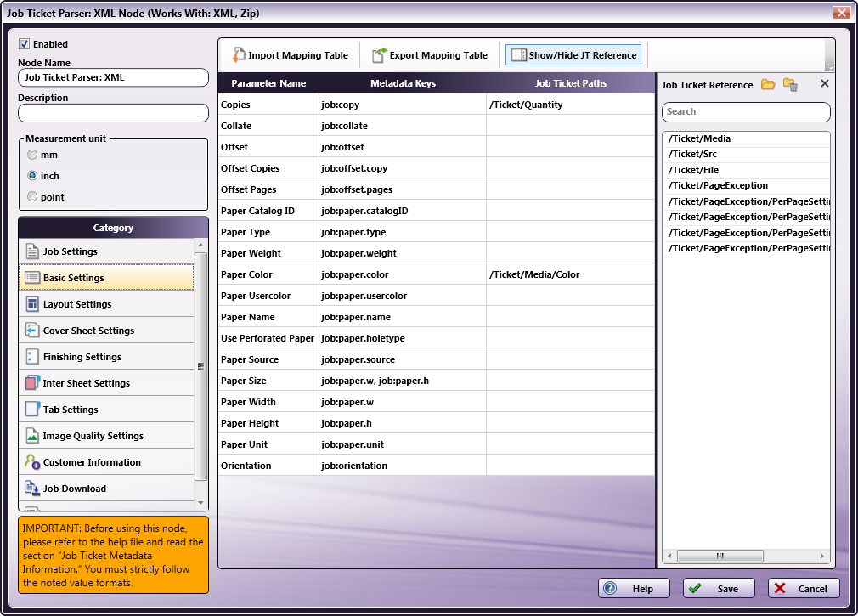This screenshot has width=858, height=616.
Task: Click the reference list horizontal scrollbar thumb
Action: click(720, 556)
